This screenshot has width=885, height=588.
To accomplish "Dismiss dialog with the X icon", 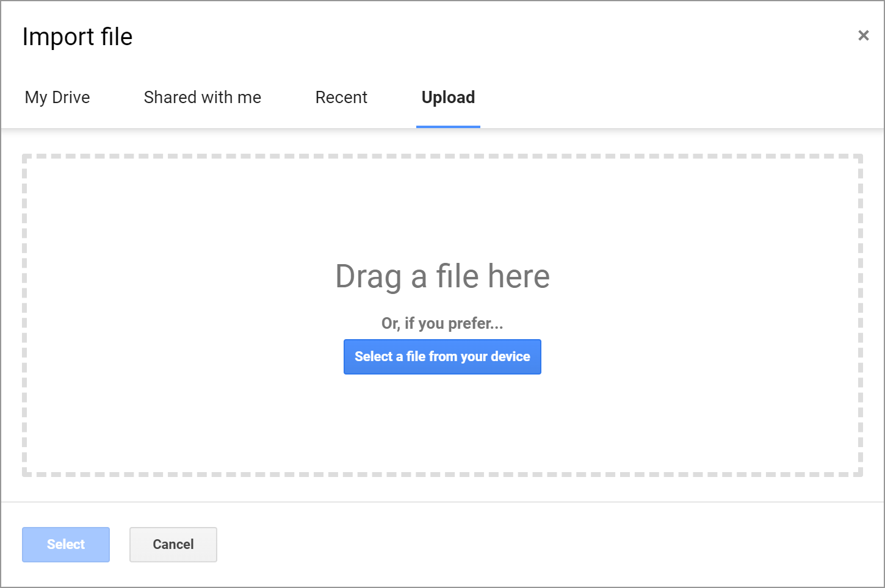I will pos(863,35).
